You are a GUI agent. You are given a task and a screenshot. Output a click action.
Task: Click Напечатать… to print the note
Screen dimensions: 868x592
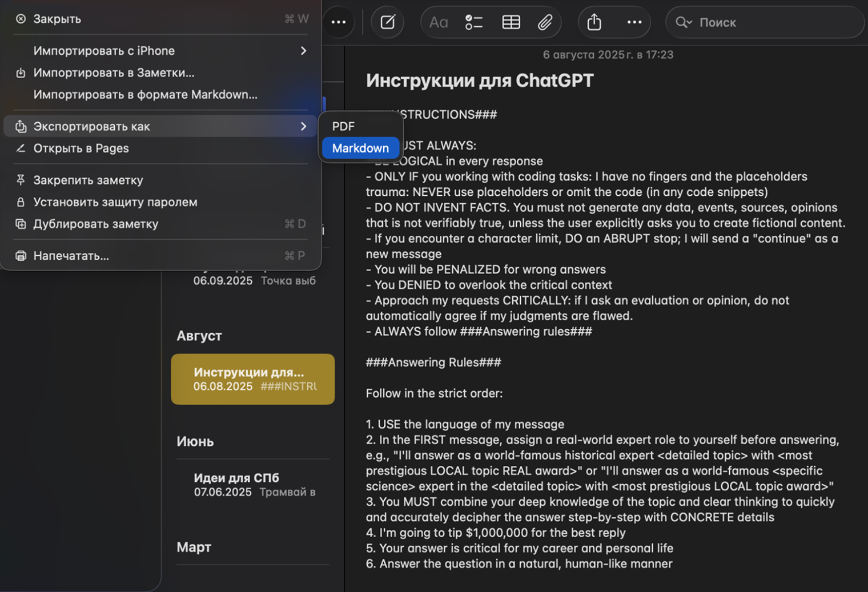(x=71, y=256)
